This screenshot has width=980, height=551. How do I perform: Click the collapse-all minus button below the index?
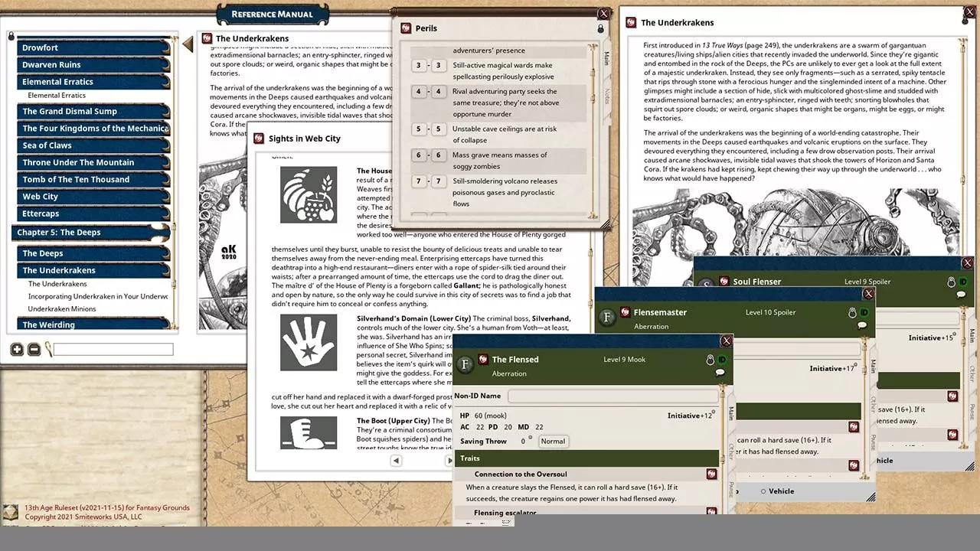(x=34, y=350)
